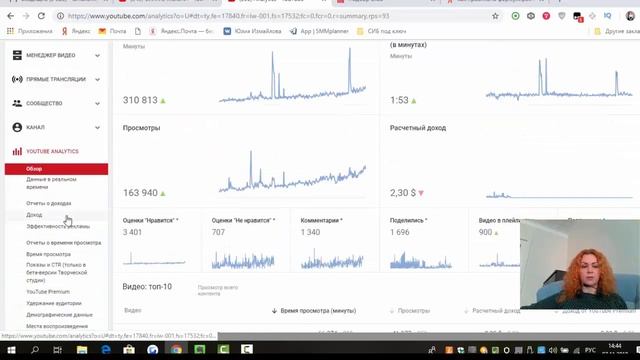Open the Доход report

pyautogui.click(x=34, y=215)
